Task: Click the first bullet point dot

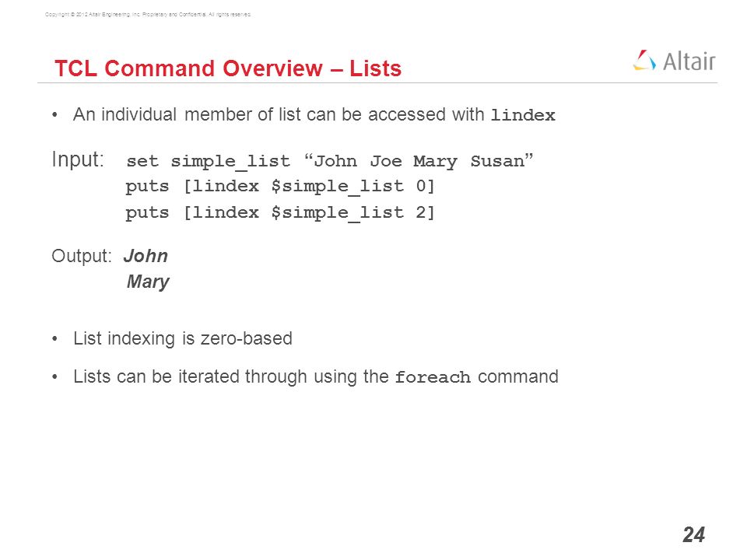Action: 55,115
